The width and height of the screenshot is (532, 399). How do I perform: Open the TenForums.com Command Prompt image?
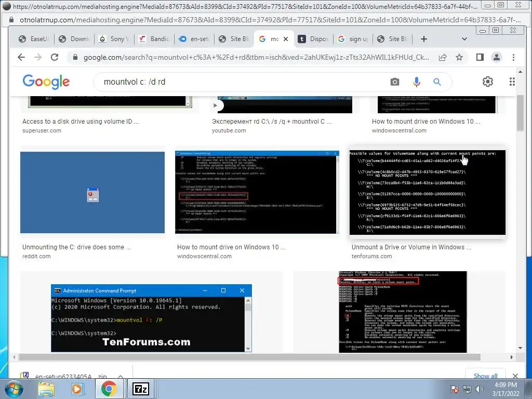pyautogui.click(x=151, y=318)
